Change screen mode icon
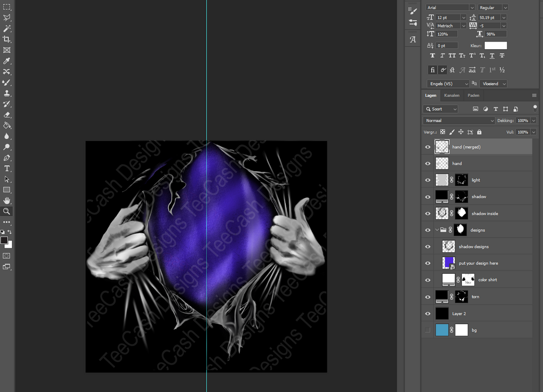This screenshot has width=543, height=392. [x=6, y=267]
